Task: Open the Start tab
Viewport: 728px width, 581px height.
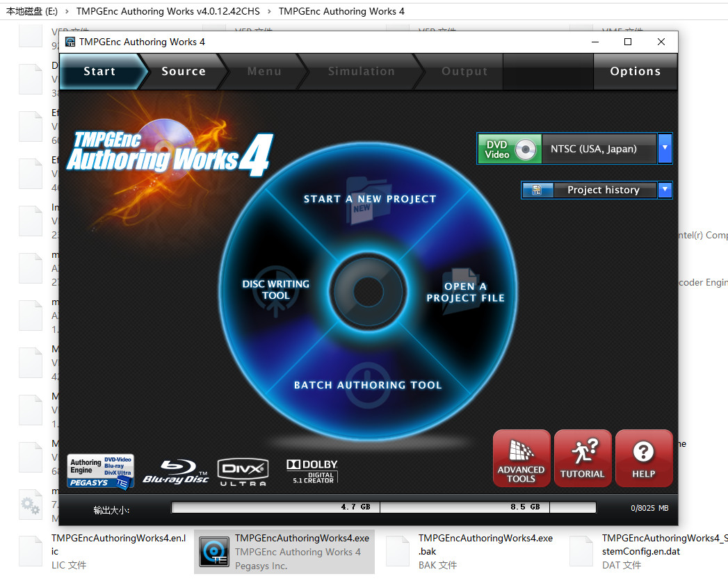Action: click(x=100, y=72)
